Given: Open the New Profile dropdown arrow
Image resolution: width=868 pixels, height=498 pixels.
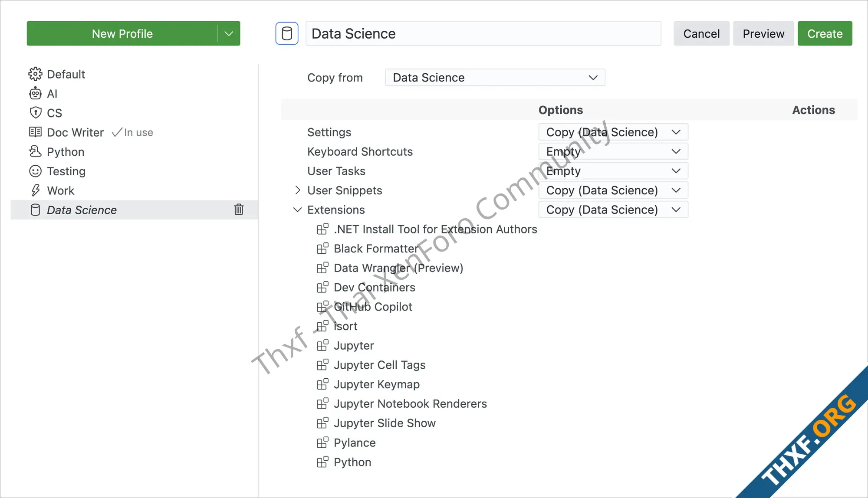Looking at the screenshot, I should (229, 33).
